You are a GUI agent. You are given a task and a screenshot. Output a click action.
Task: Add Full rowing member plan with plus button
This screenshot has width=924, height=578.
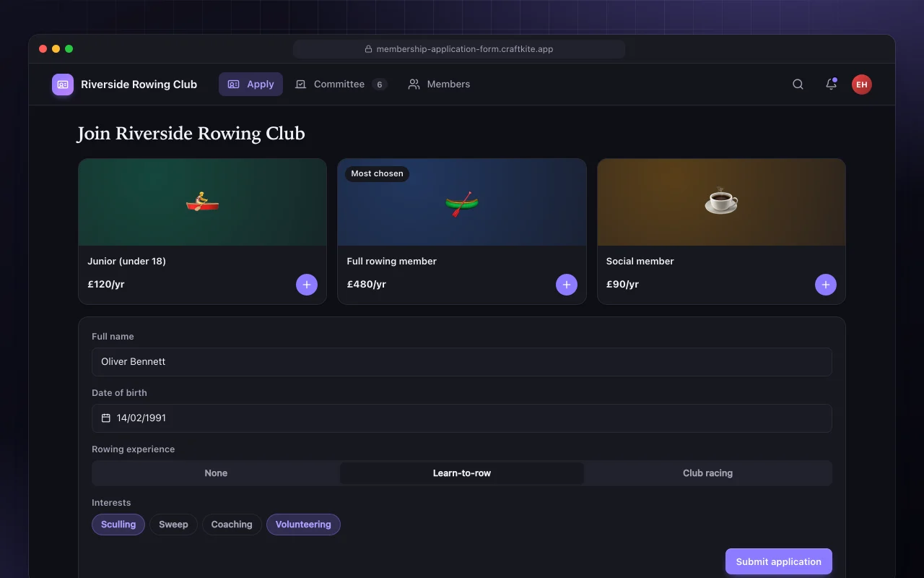click(x=567, y=285)
